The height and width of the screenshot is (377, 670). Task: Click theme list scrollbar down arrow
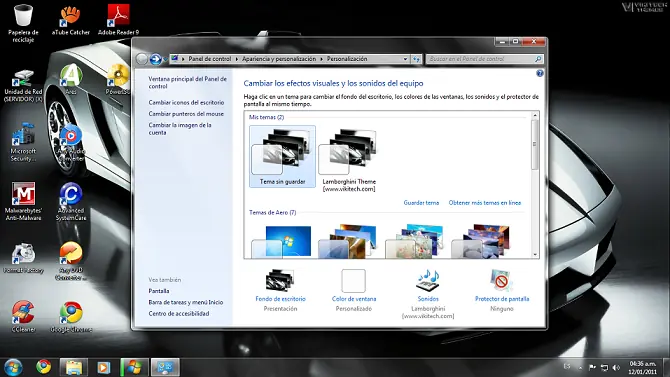(535, 255)
